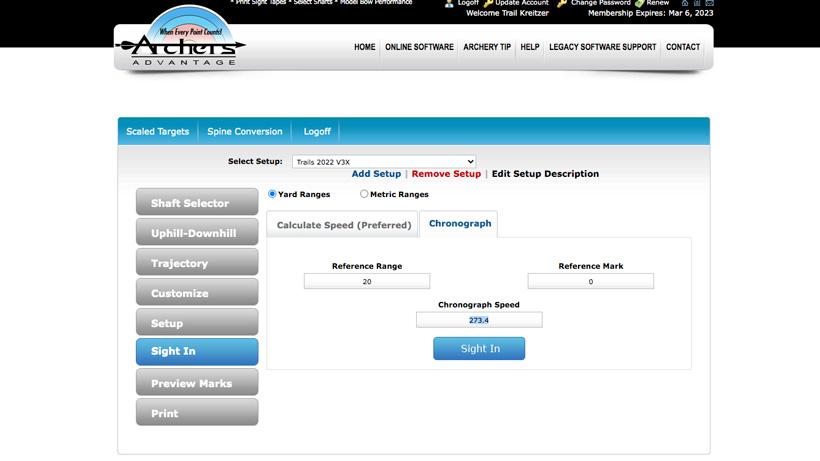The width and height of the screenshot is (820, 461).
Task: Switch to Calculate Speed (Preferred) tab
Action: [x=343, y=225]
